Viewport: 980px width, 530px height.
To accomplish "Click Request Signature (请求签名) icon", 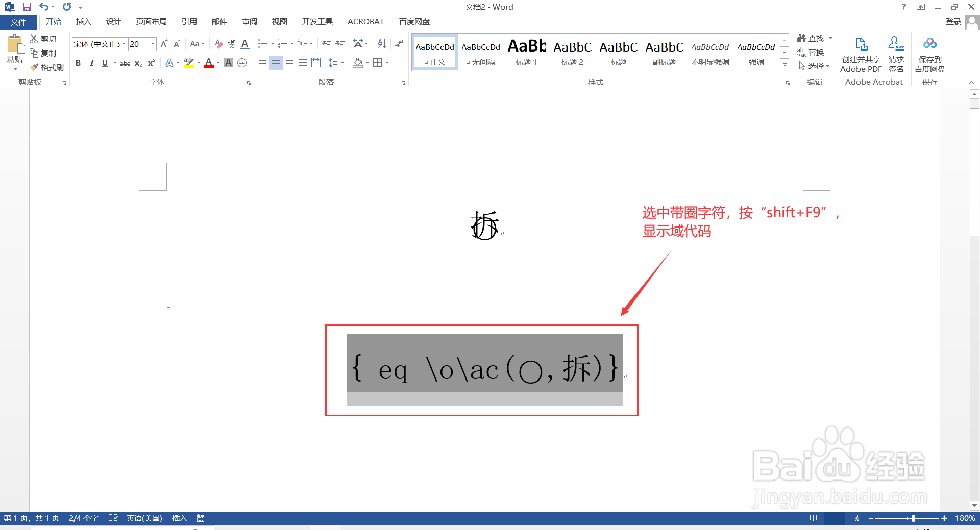I will [896, 55].
